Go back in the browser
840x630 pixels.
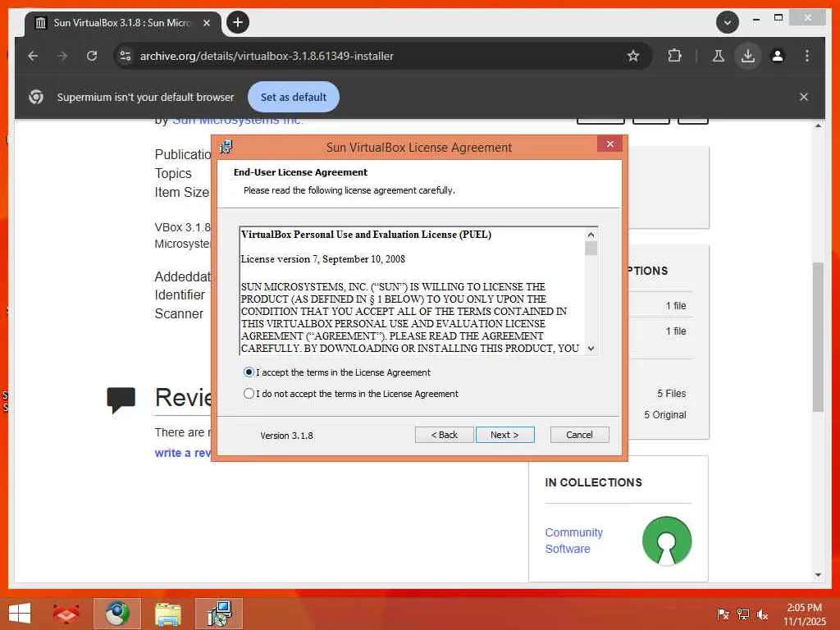tap(33, 56)
